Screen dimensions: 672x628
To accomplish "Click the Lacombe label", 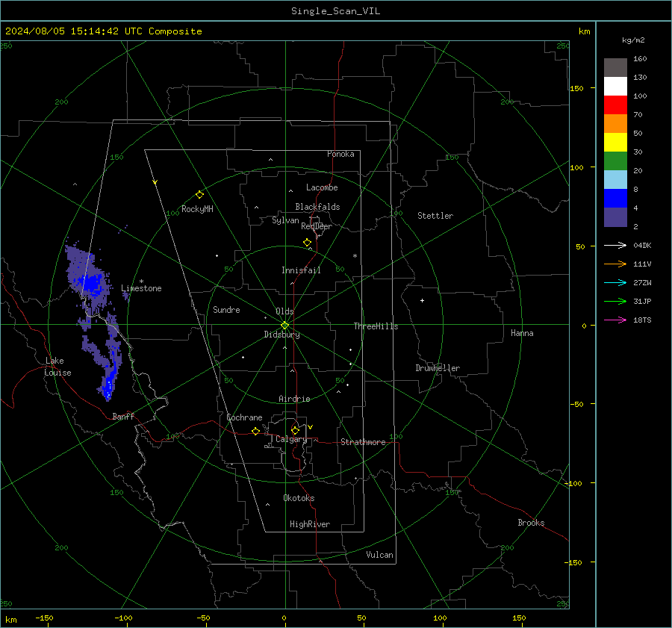I will [322, 187].
